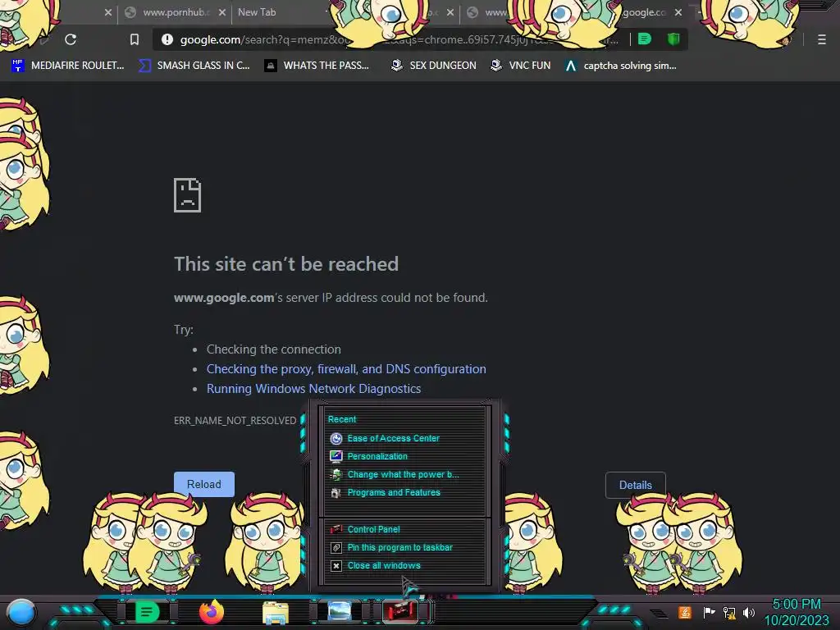Open green chat app on taskbar
The image size is (840, 630).
[147, 612]
